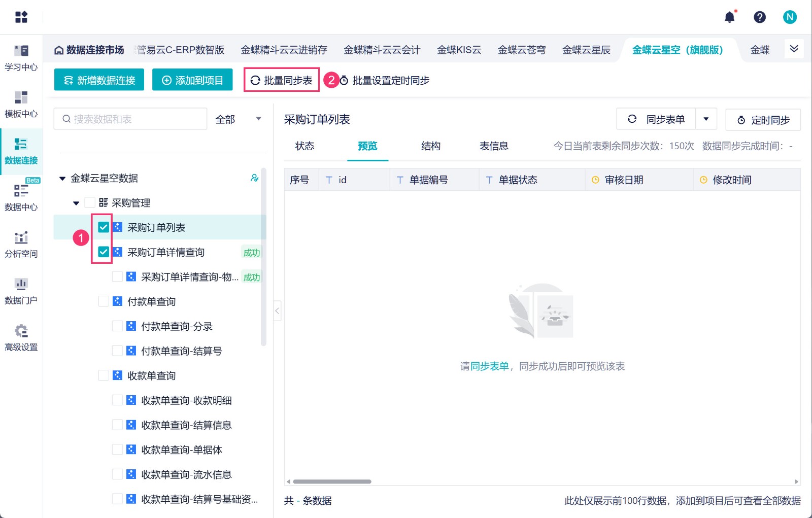
Task: Click the table icon for 收款单查询
Action: [117, 375]
